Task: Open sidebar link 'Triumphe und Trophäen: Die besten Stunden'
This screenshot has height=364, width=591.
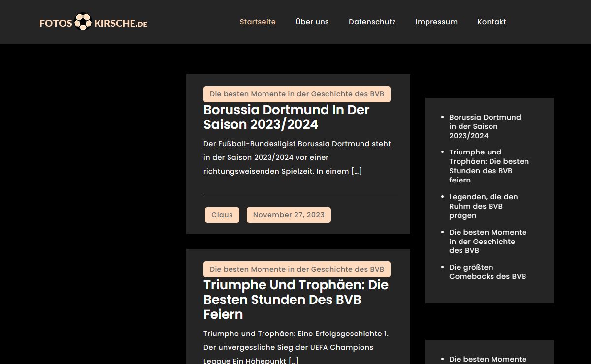Action: [489, 166]
